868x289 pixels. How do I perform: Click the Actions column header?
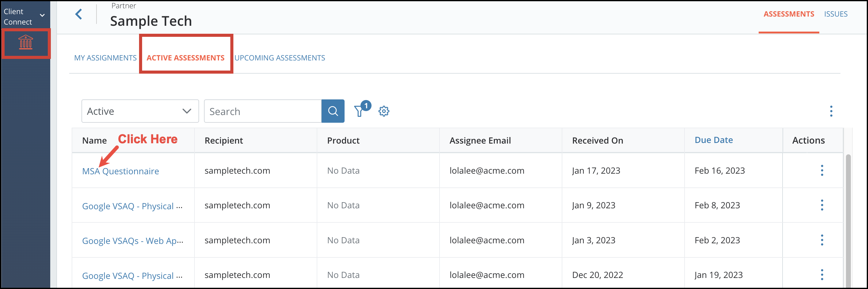[x=808, y=141]
